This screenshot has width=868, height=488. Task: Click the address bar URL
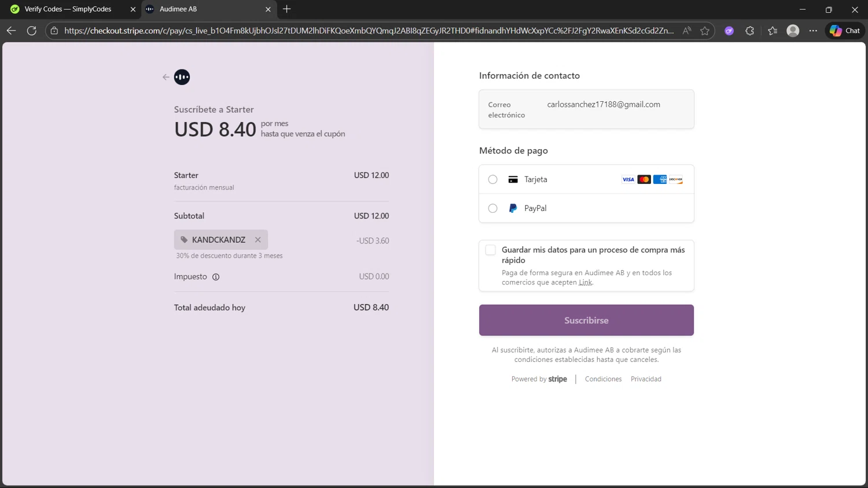[x=369, y=31]
